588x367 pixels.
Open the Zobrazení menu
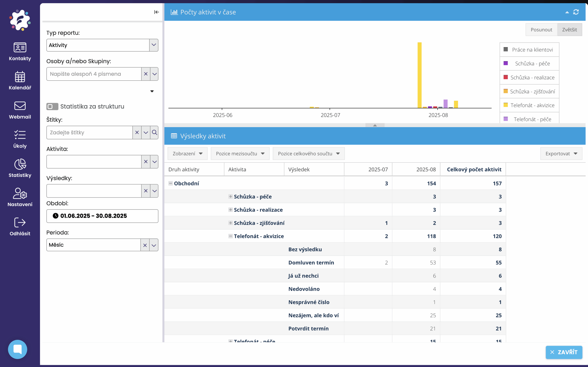(x=187, y=153)
